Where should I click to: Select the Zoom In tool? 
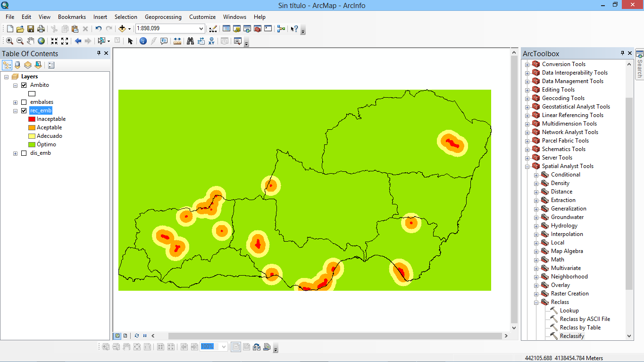click(9, 41)
